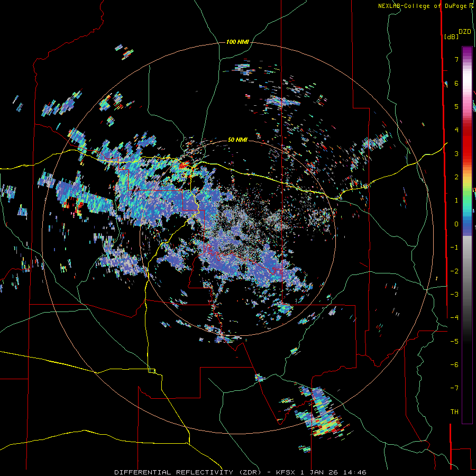The width and height of the screenshot is (476, 476).
Task: Click the "14:46" timestamp
Action: pos(354,472)
